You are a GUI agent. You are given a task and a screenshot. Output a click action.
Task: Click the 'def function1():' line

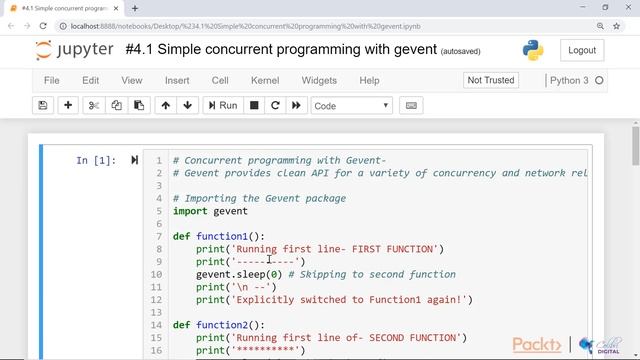click(x=219, y=236)
